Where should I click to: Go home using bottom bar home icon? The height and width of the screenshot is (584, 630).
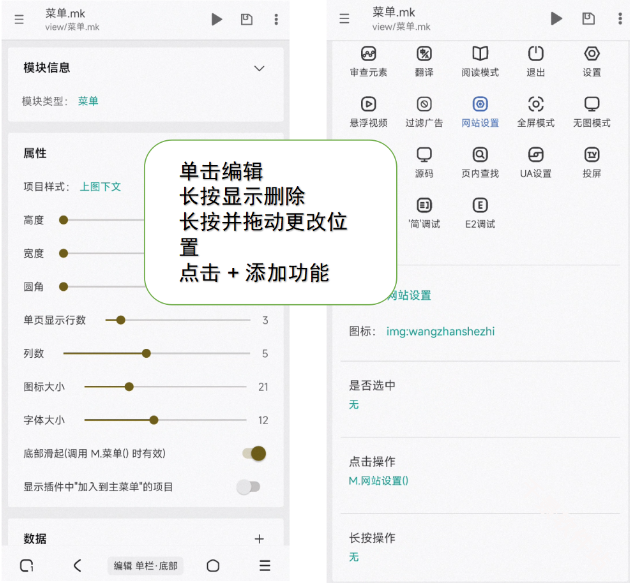click(x=213, y=566)
